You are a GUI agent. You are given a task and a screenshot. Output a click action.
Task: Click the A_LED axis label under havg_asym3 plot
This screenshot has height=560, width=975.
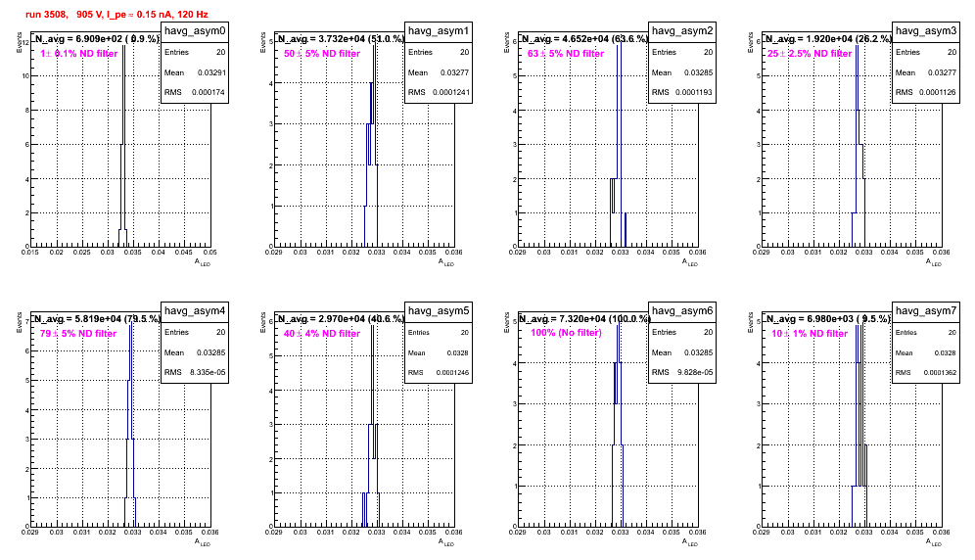tap(934, 262)
